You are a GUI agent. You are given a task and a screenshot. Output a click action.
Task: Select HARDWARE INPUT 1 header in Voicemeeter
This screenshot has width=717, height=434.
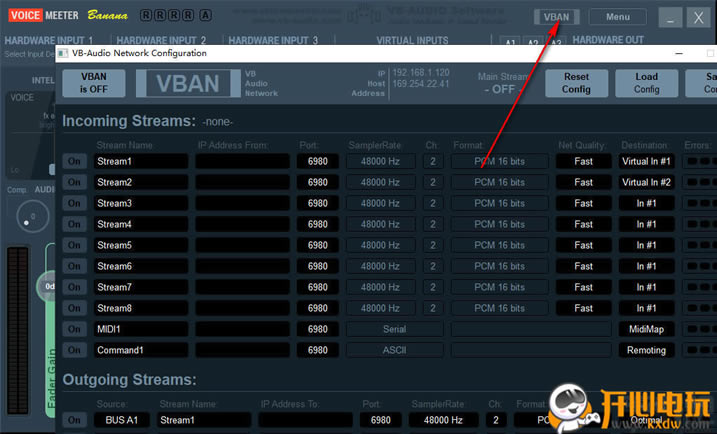(x=48, y=40)
